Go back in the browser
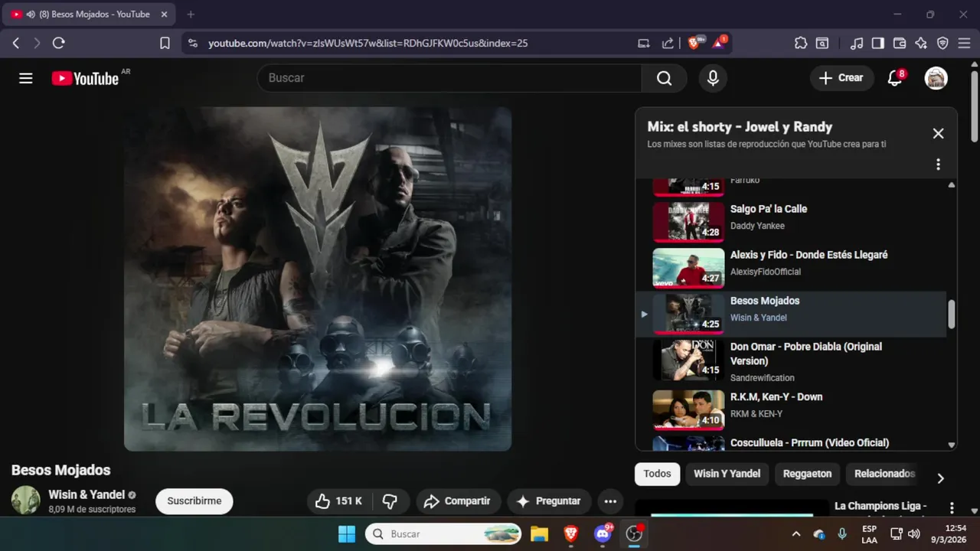Viewport: 980px width, 551px height. click(x=16, y=44)
